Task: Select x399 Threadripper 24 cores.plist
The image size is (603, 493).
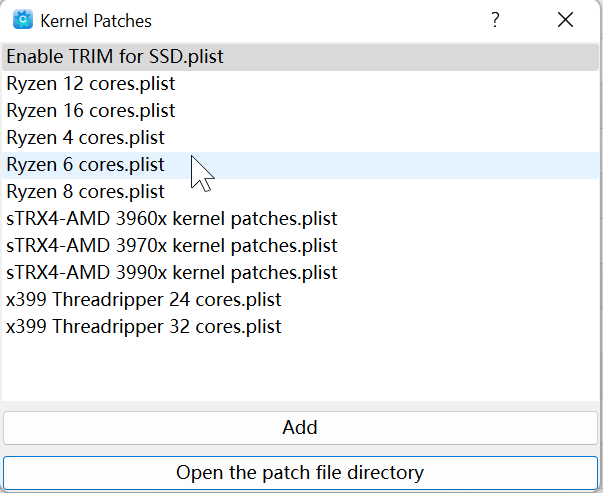Action: pos(144,300)
